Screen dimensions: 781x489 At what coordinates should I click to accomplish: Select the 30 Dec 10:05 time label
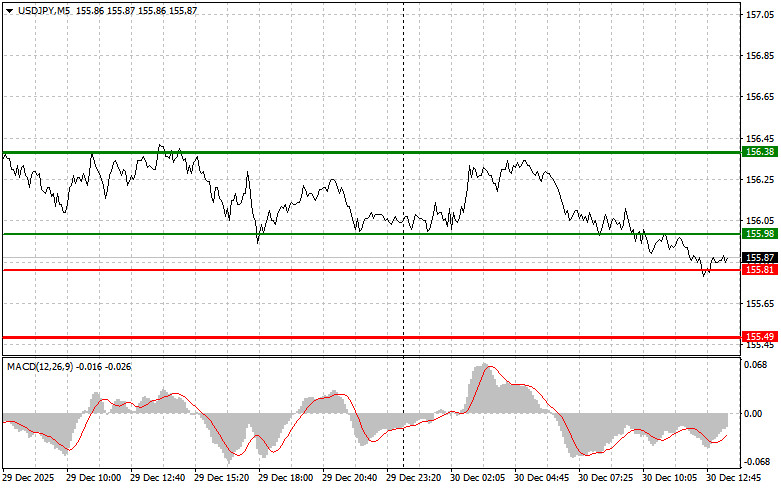tap(669, 478)
